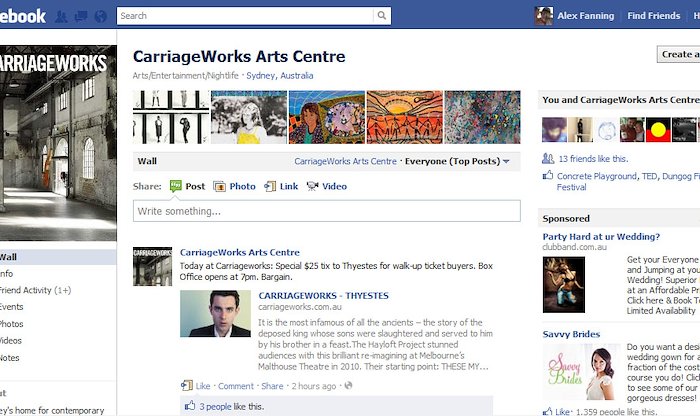Open the orange sunset artwork thumbnail
Image resolution: width=700 pixels, height=416 pixels.
[x=404, y=117]
